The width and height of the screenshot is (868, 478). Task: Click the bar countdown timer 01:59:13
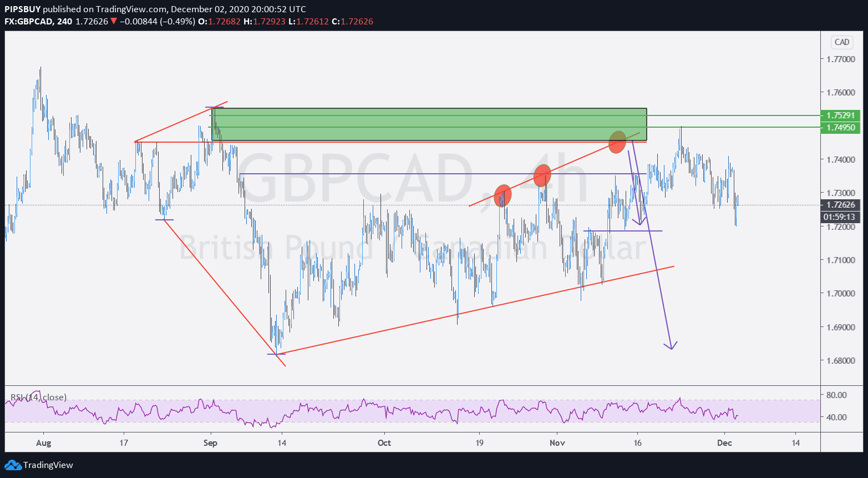841,217
